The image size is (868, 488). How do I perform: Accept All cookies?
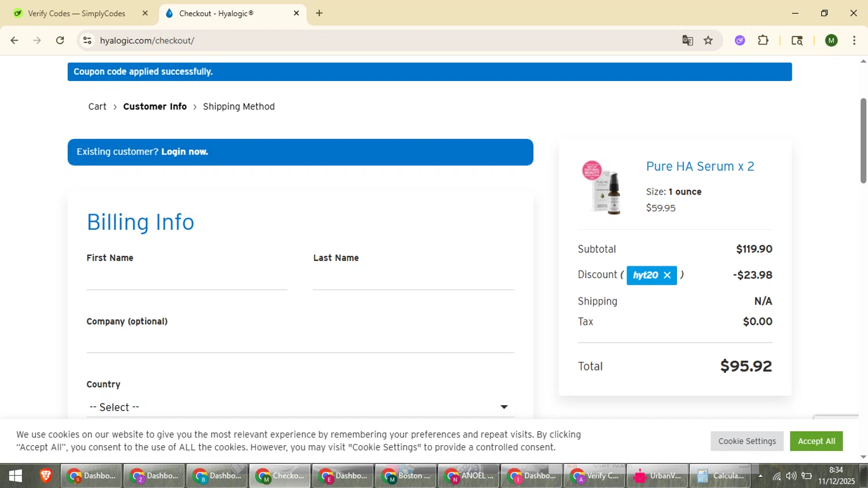coord(816,441)
